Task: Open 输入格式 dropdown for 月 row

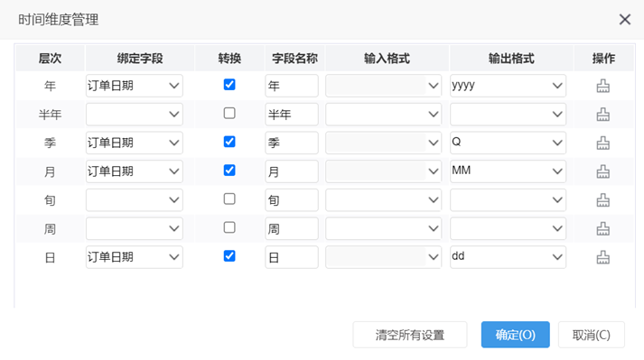Action: [384, 171]
